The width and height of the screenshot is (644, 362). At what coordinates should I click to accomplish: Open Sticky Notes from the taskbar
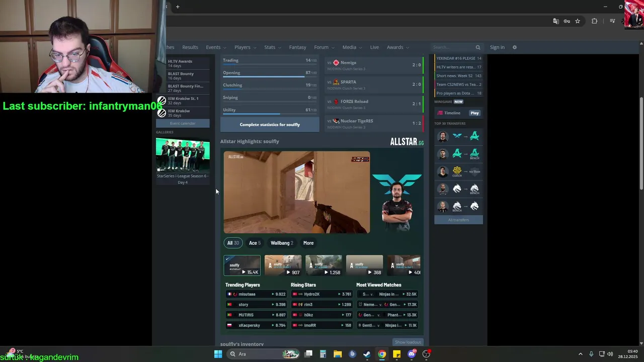pyautogui.click(x=396, y=354)
